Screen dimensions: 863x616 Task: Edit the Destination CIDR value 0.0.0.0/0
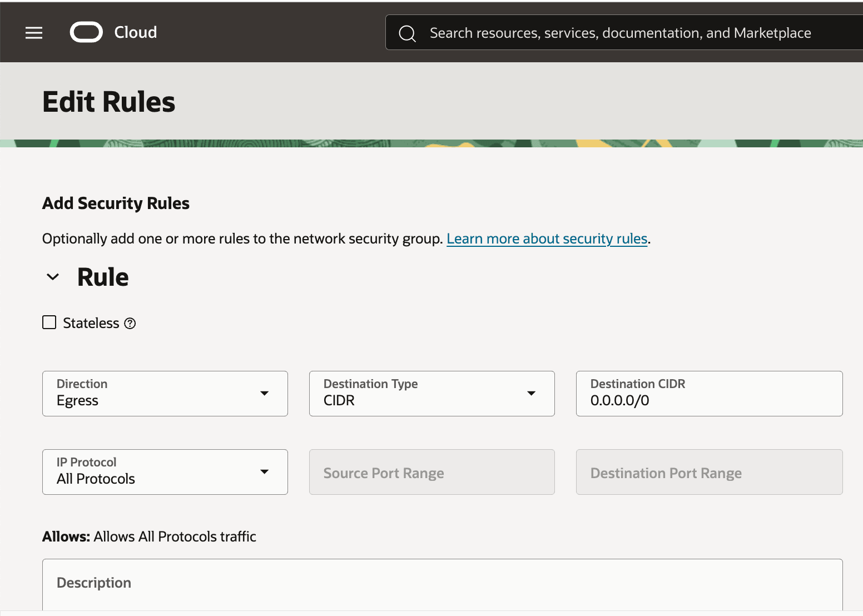(x=709, y=400)
